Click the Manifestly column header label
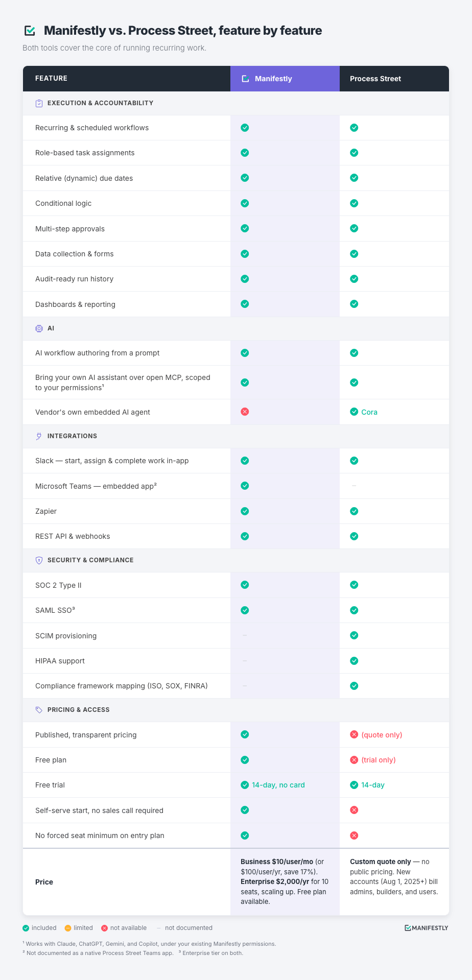The height and width of the screenshot is (980, 472). coord(273,79)
